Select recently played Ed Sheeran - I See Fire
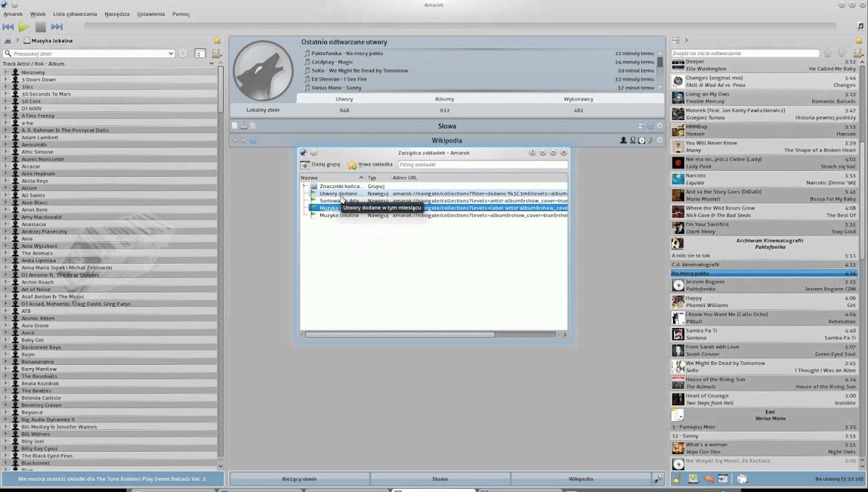Image resolution: width=868 pixels, height=492 pixels. click(x=338, y=79)
